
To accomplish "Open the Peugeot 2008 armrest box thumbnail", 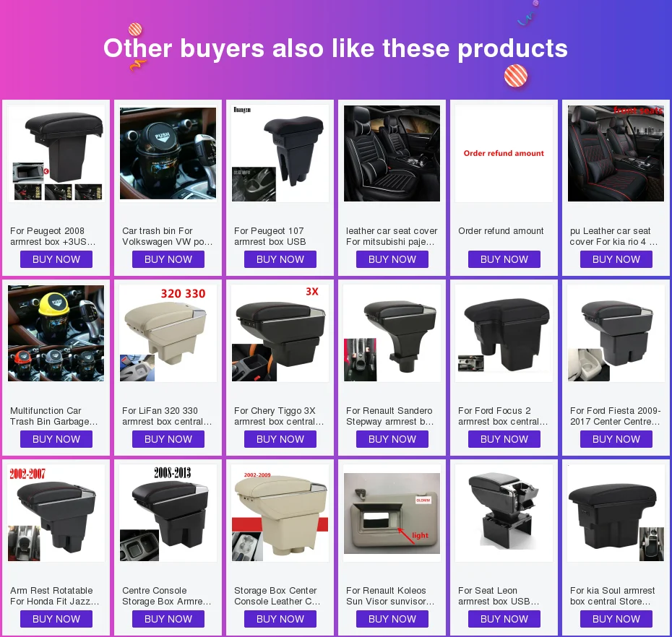I will pyautogui.click(x=56, y=153).
